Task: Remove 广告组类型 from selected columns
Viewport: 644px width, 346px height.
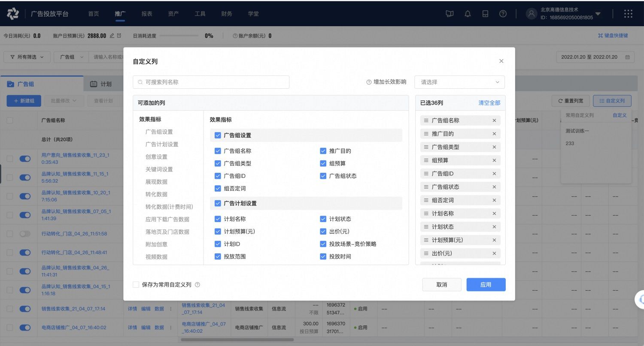Action: click(x=494, y=147)
